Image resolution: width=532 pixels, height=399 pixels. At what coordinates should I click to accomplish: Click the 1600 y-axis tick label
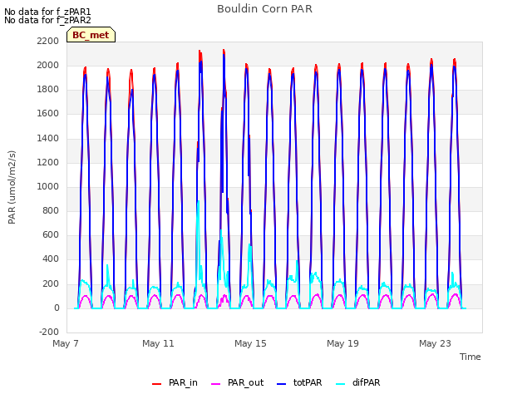pyautogui.click(x=48, y=114)
